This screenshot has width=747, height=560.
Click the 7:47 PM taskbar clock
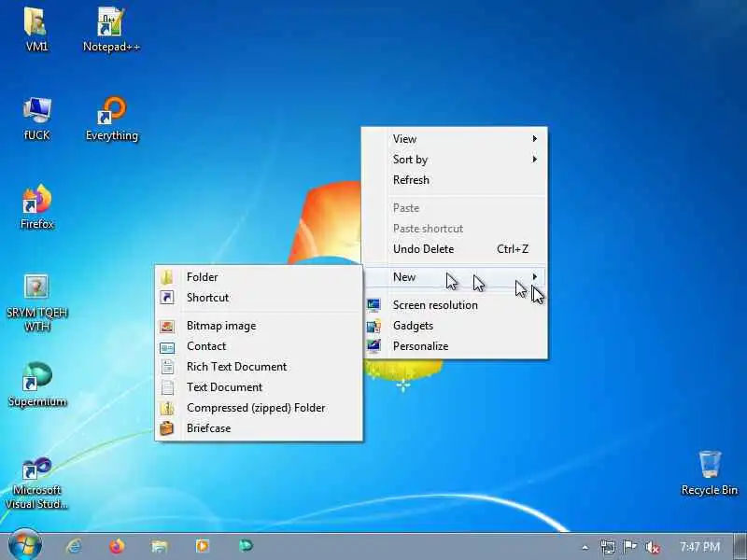[x=699, y=546]
